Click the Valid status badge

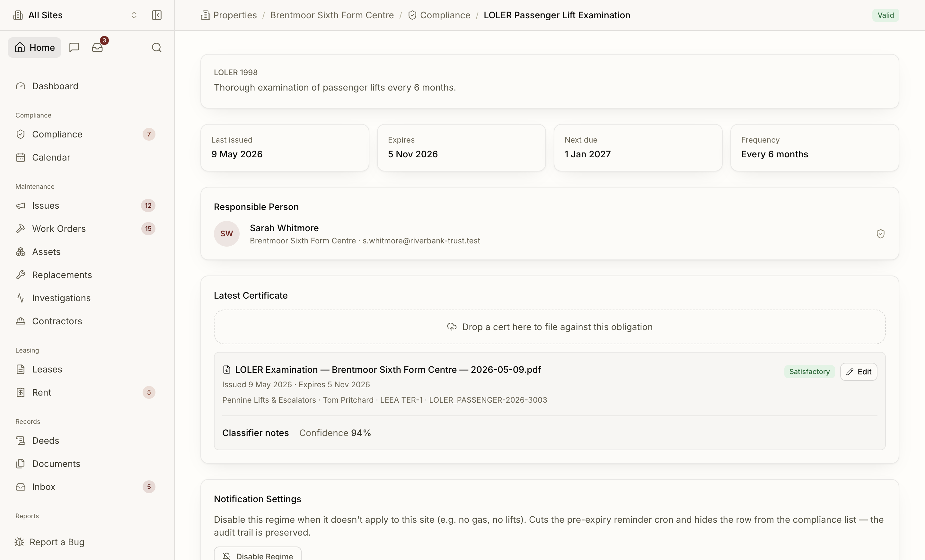885,15
